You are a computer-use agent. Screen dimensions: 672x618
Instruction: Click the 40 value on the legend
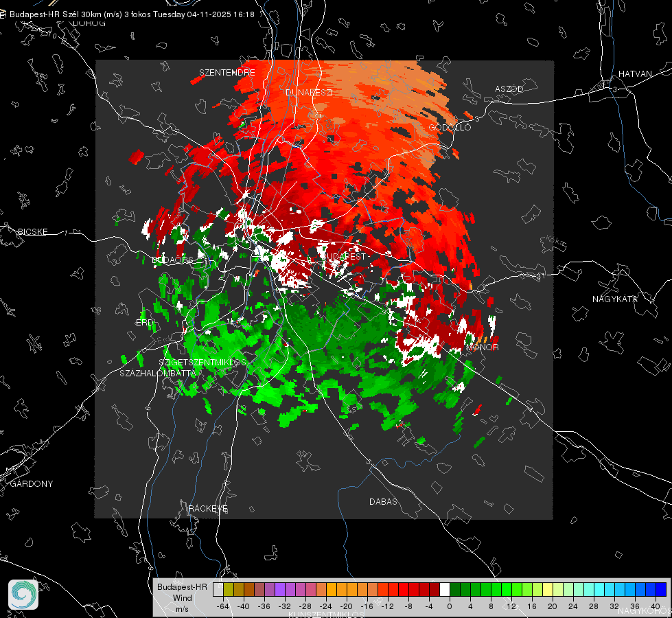[655, 606]
